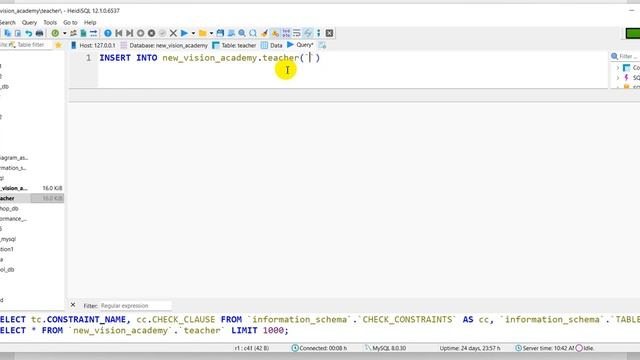Expand the SQ... helper tree node
640x360 pixels.
tap(618, 78)
